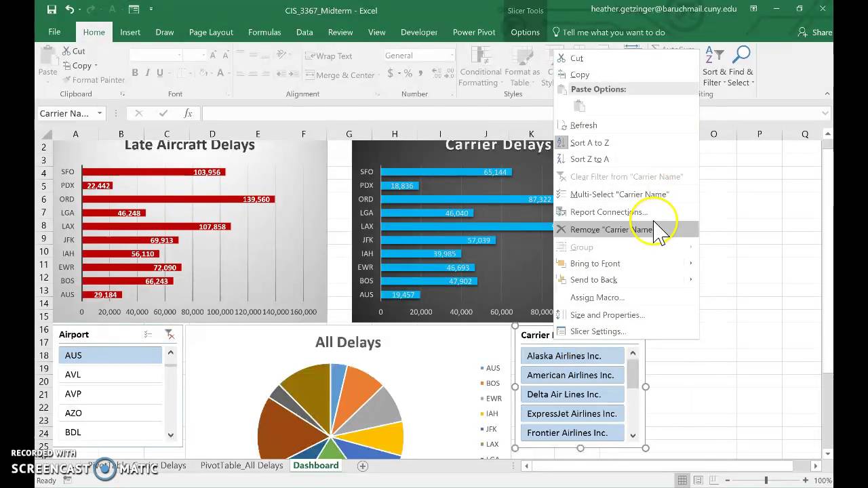Viewport: 868px width, 488px height.
Task: Apply Percent style format
Action: pyautogui.click(x=408, y=73)
